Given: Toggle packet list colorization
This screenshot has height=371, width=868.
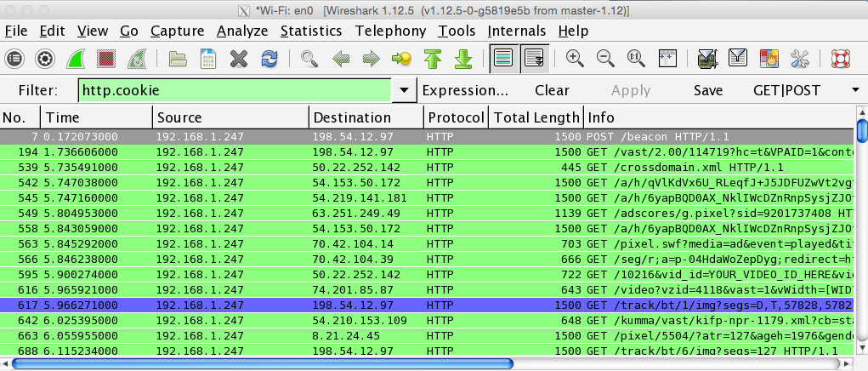Looking at the screenshot, I should click(x=504, y=58).
